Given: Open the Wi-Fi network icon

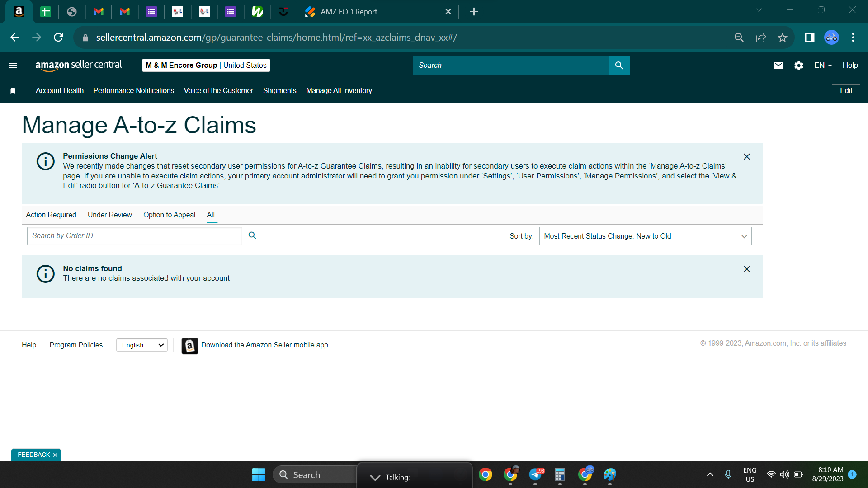Looking at the screenshot, I should pyautogui.click(x=771, y=474).
